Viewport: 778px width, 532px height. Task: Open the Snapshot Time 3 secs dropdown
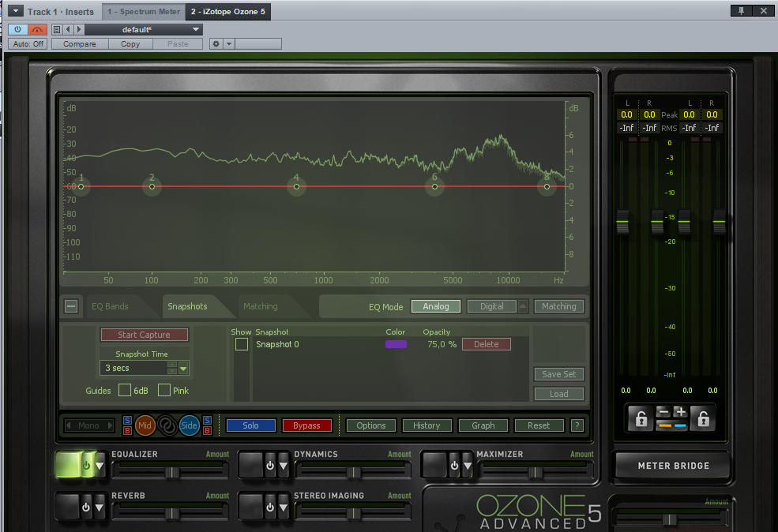[184, 368]
